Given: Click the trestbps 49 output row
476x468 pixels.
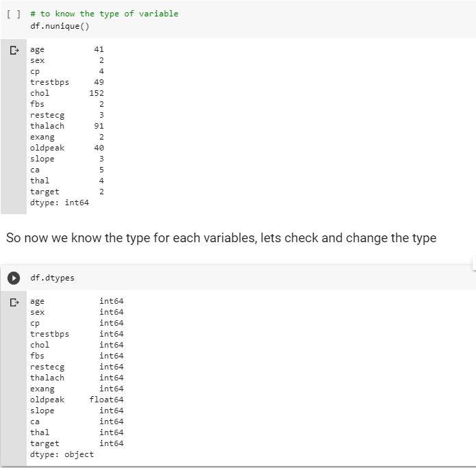Looking at the screenshot, I should click(x=66, y=82).
